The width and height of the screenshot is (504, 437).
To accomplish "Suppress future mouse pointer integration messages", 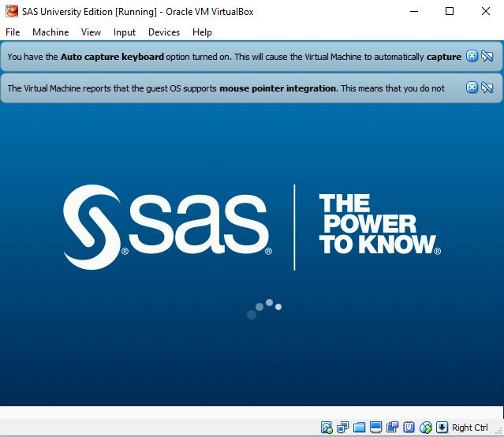I will coord(487,87).
